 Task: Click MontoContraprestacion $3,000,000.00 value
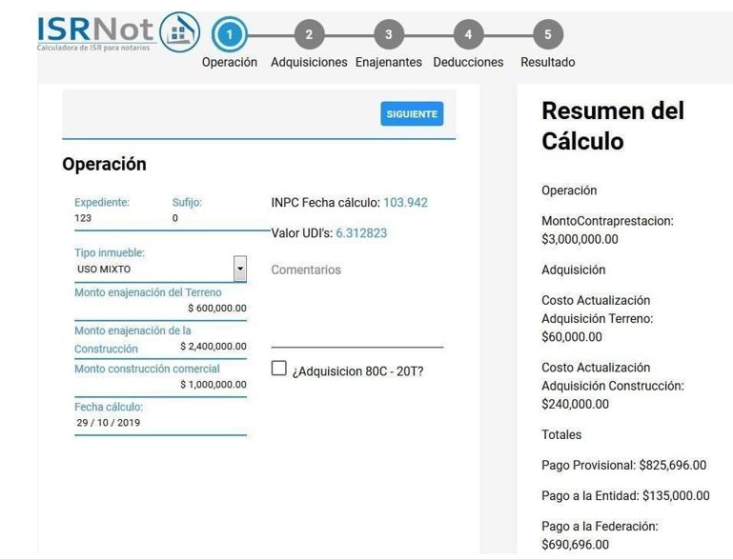pos(580,240)
